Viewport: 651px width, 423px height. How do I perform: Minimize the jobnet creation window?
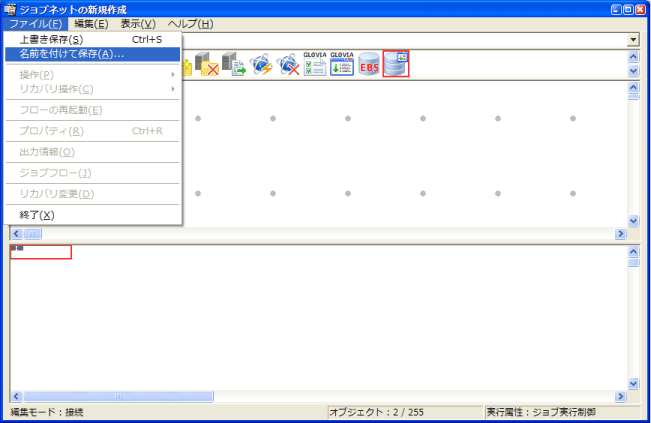(x=617, y=10)
